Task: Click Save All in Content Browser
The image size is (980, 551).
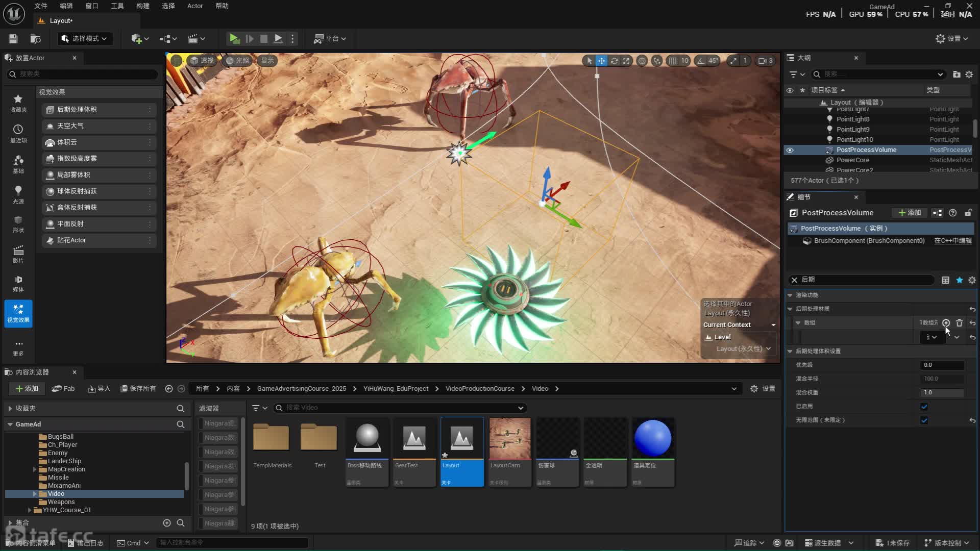Action: click(x=138, y=389)
